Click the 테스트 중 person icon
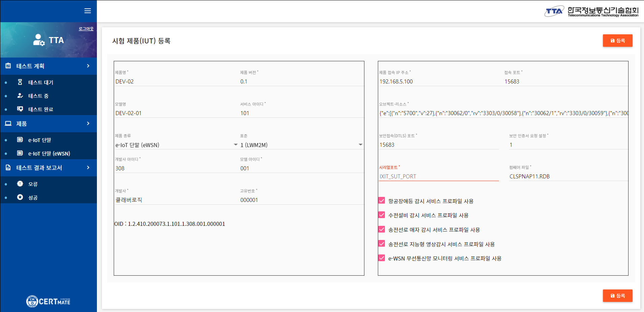644x312 pixels. click(20, 96)
